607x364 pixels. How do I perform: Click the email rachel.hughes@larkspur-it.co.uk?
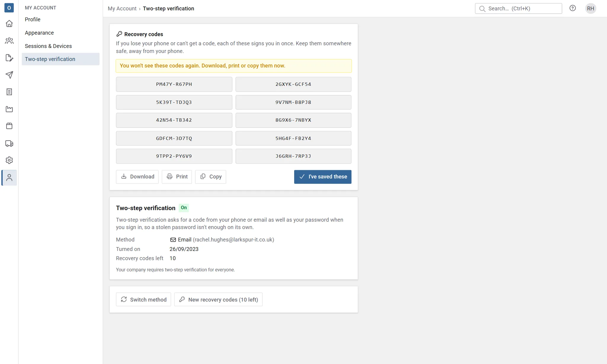click(233, 240)
